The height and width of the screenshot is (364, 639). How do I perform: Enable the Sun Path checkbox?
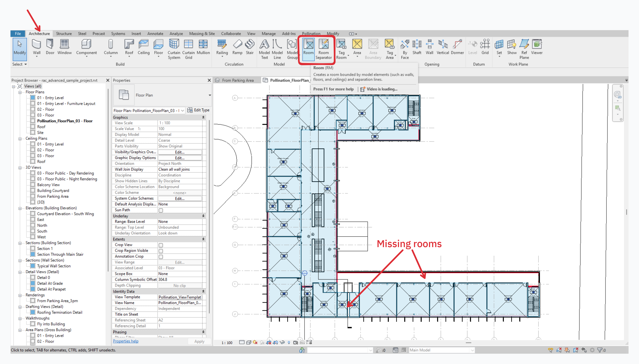click(x=161, y=210)
